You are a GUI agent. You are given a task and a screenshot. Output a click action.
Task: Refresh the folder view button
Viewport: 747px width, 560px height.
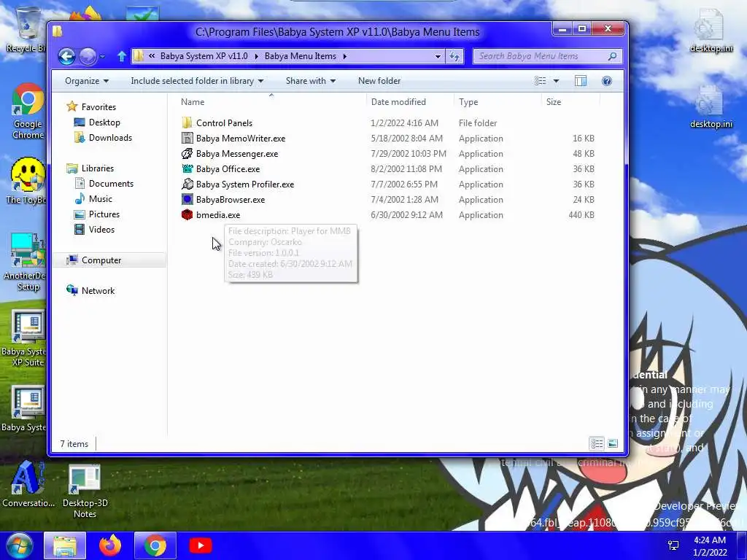[454, 56]
